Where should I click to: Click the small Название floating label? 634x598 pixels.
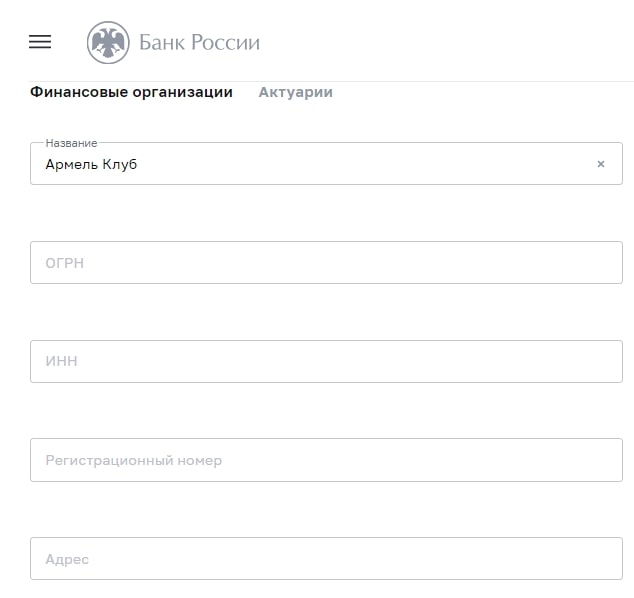(x=71, y=143)
